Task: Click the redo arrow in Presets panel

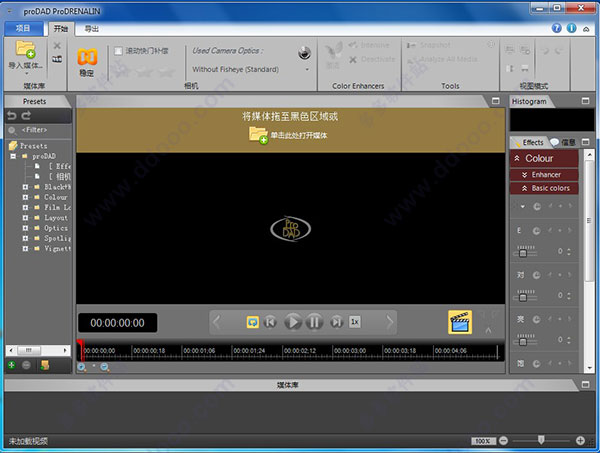Action: [26, 115]
